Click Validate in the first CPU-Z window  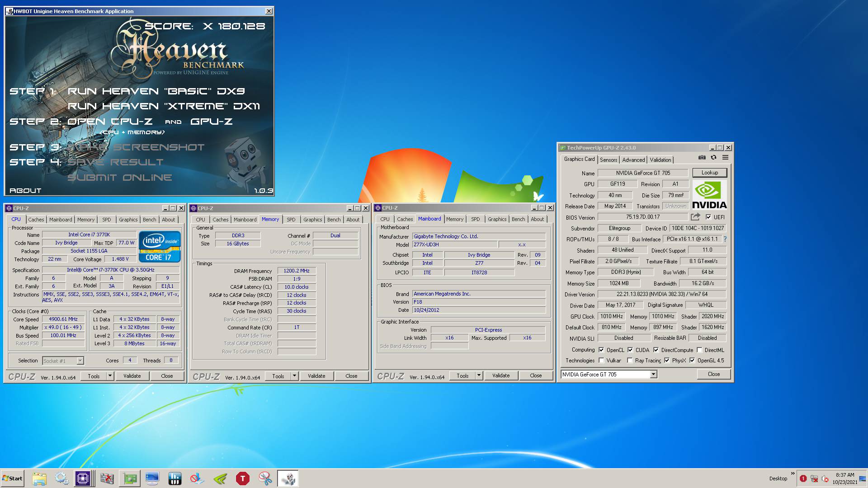tap(132, 376)
